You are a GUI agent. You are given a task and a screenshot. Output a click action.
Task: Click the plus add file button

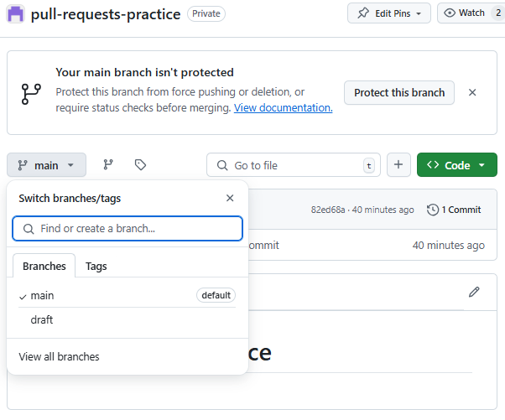398,165
